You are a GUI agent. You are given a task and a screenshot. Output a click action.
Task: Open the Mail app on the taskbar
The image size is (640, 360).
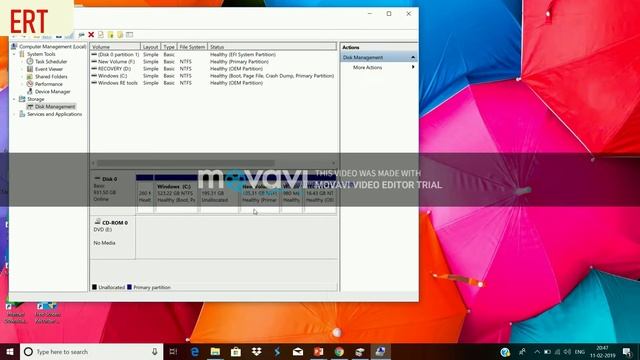click(298, 352)
